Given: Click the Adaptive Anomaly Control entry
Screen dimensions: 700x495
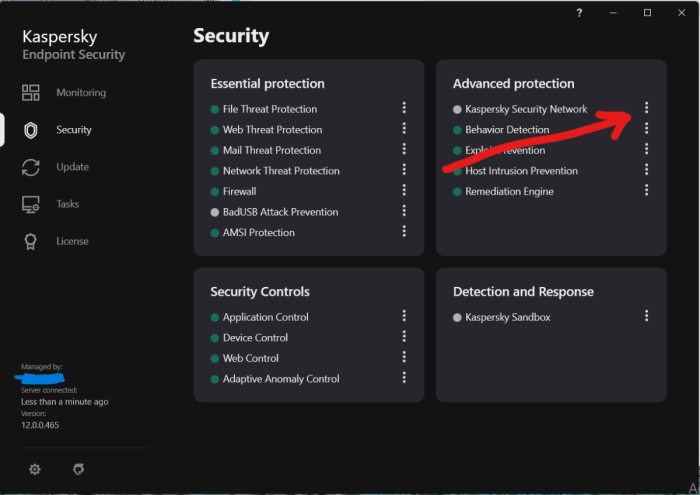Looking at the screenshot, I should point(281,379).
